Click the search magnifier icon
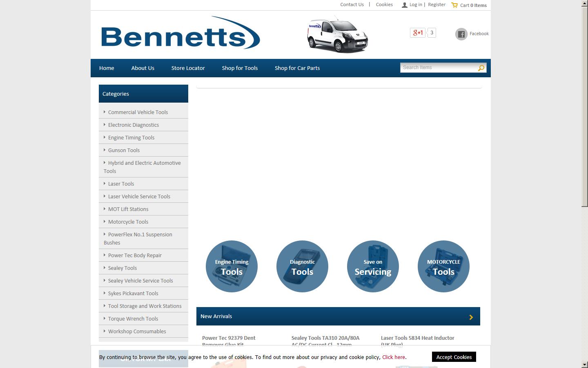588x368 pixels. click(x=481, y=67)
